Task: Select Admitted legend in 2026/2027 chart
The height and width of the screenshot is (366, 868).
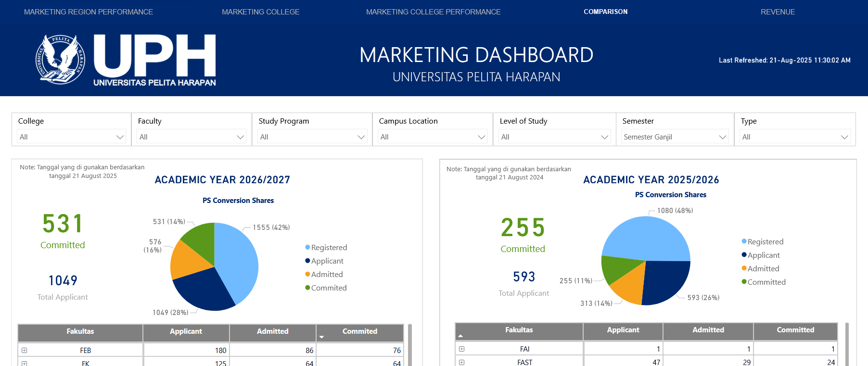Action: tap(324, 274)
